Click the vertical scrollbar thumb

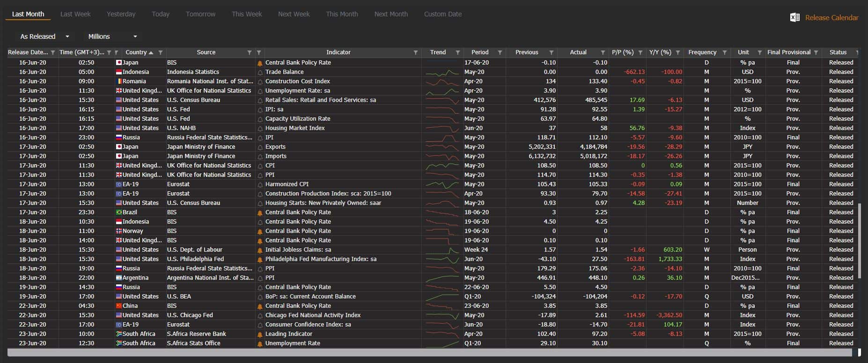coord(860,240)
